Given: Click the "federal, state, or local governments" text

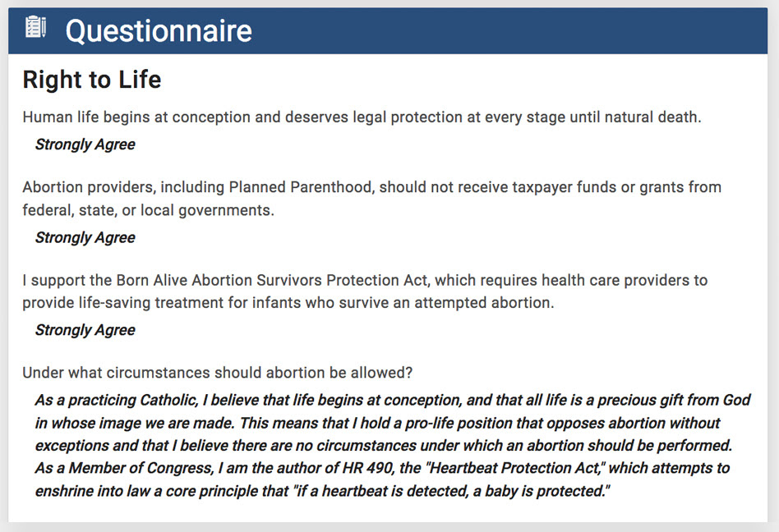Looking at the screenshot, I should coord(148,210).
